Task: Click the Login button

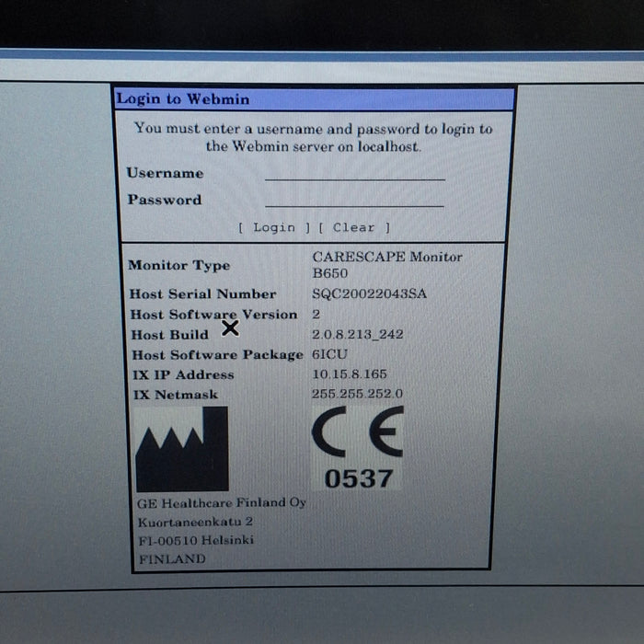Action: pos(274,227)
